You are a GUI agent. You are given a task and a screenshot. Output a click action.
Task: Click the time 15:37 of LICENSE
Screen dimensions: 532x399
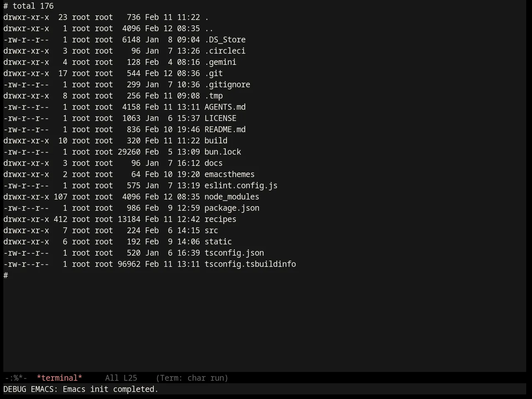(x=188, y=118)
